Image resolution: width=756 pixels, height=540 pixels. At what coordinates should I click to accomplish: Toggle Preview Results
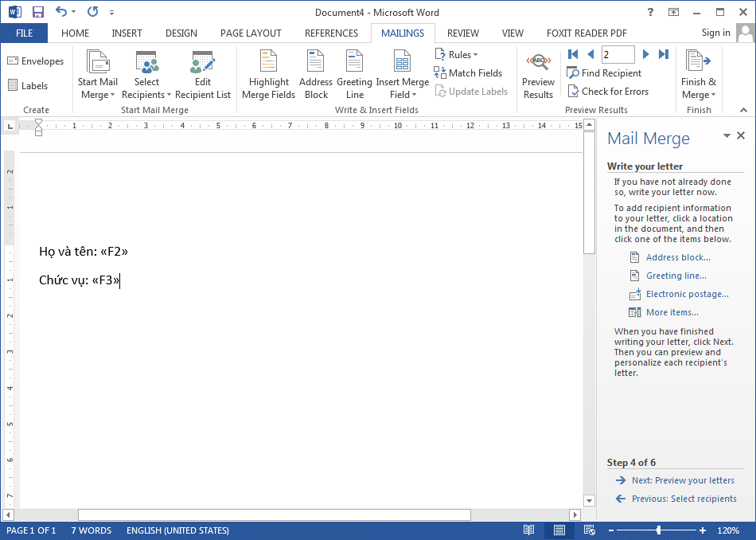click(x=538, y=76)
